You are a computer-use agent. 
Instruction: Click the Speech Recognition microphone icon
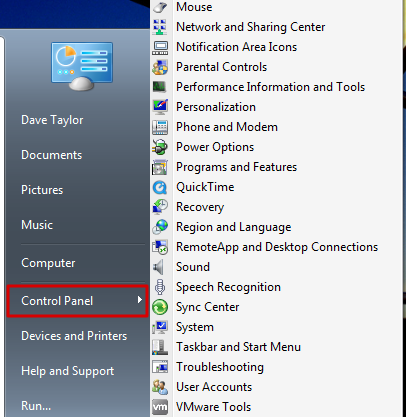(160, 287)
